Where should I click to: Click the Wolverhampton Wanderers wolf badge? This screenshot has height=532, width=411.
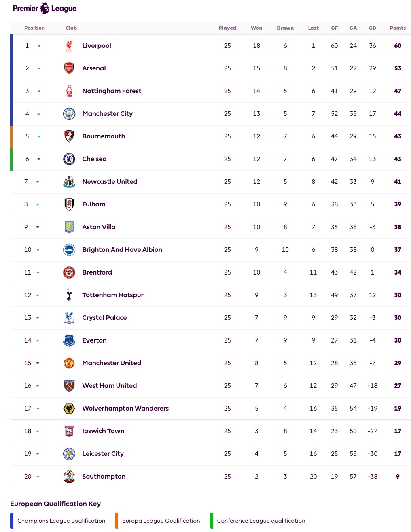click(69, 409)
